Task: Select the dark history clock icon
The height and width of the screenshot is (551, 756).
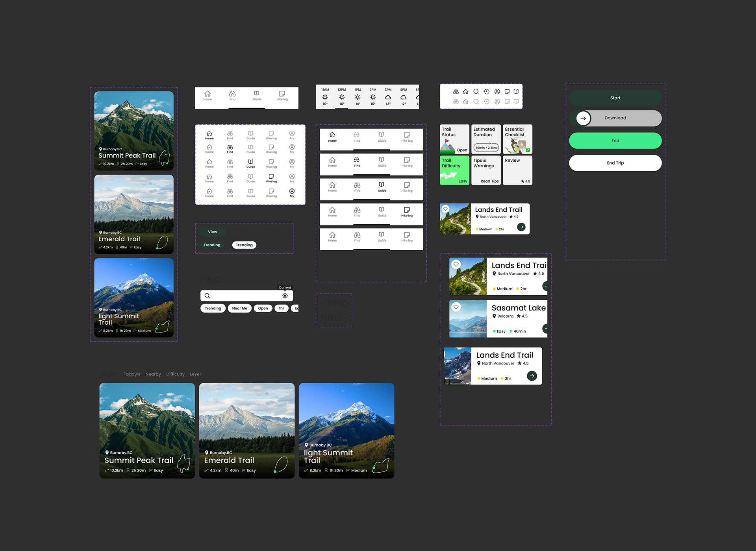Action: (x=487, y=91)
